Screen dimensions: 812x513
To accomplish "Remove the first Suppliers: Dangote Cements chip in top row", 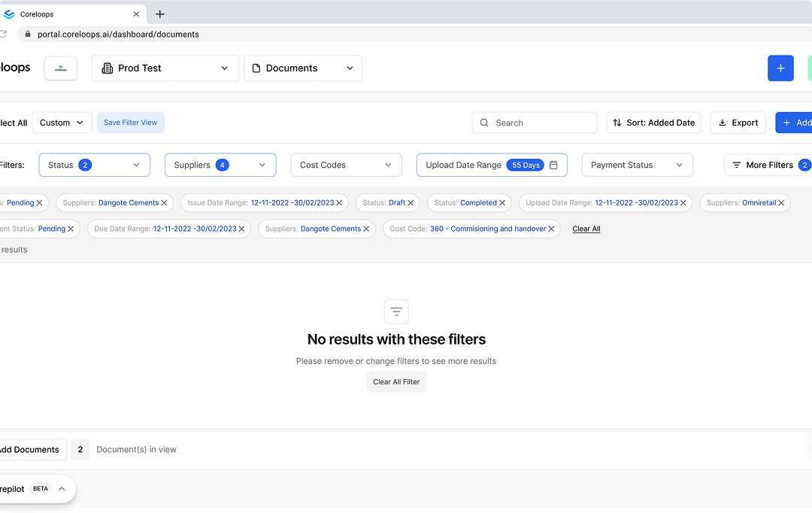I will (x=164, y=202).
